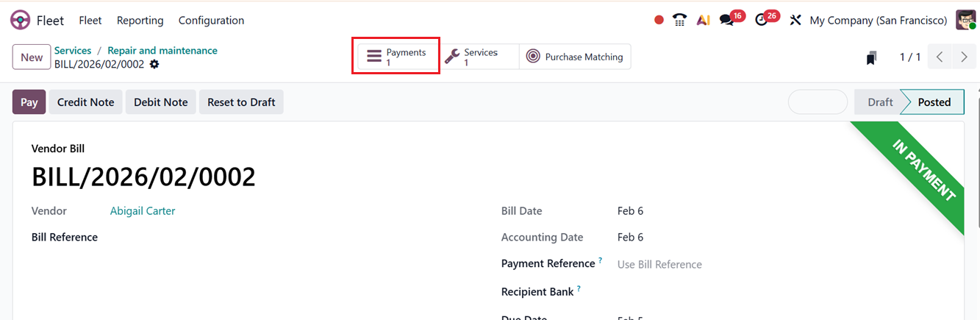Open the AI assistant icon
The width and height of the screenshot is (980, 320).
[703, 21]
